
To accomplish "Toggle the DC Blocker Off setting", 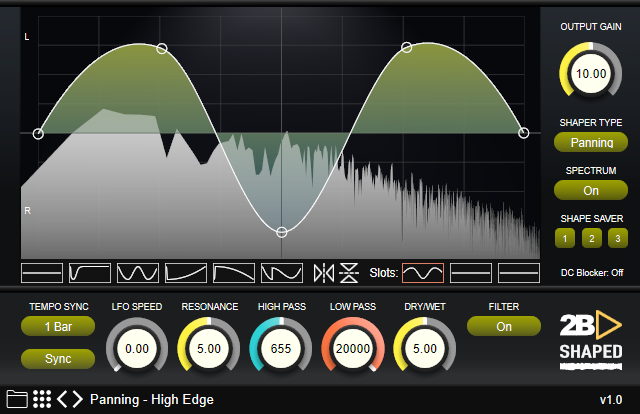I will [592, 273].
